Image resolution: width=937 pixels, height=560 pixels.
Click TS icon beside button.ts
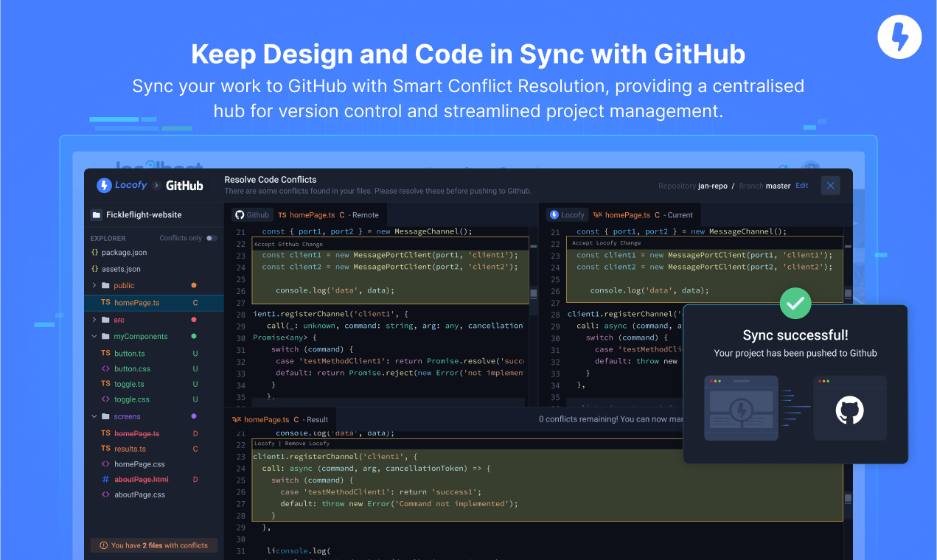pos(105,353)
